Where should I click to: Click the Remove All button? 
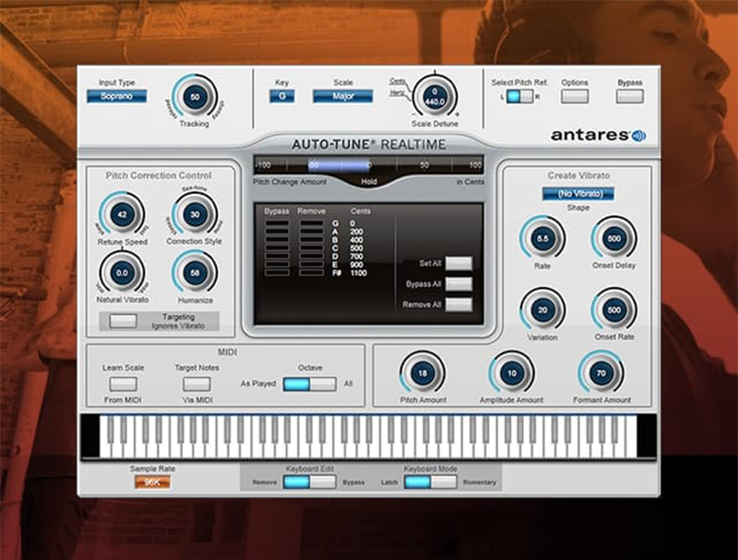pos(458,305)
